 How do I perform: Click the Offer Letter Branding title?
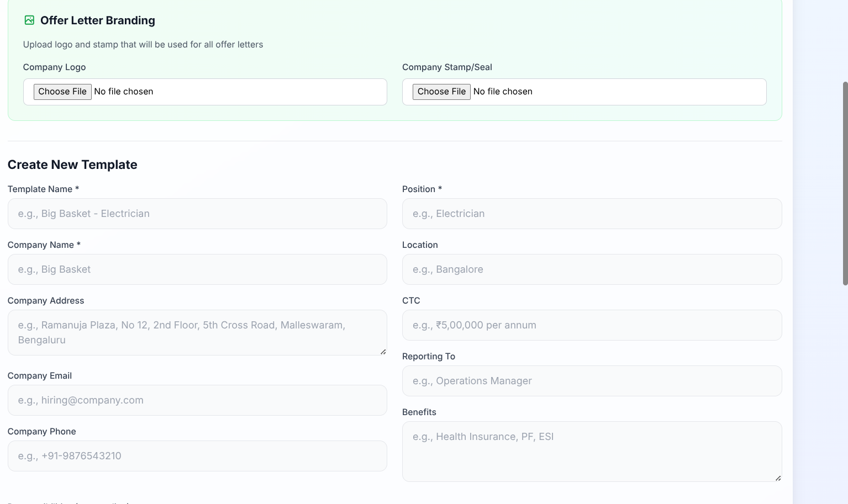click(98, 20)
